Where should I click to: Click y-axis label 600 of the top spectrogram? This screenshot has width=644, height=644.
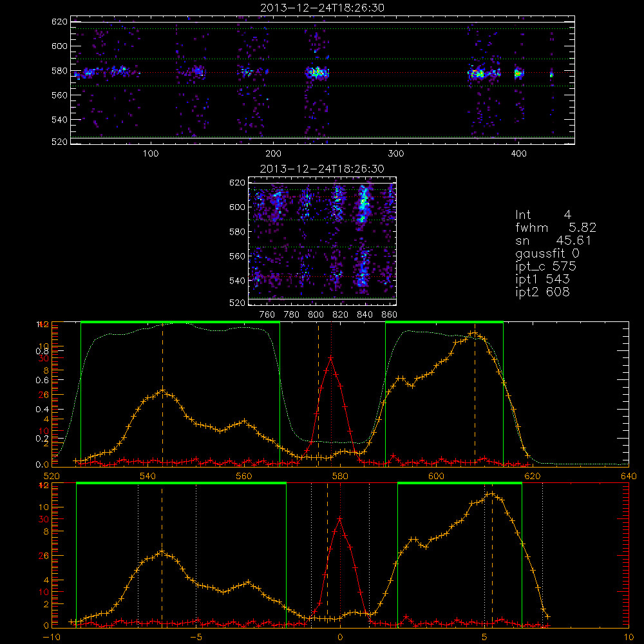click(x=59, y=46)
